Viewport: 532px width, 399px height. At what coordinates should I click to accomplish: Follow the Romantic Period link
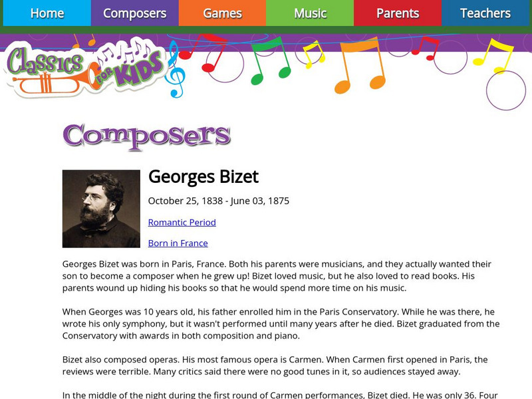[182, 222]
